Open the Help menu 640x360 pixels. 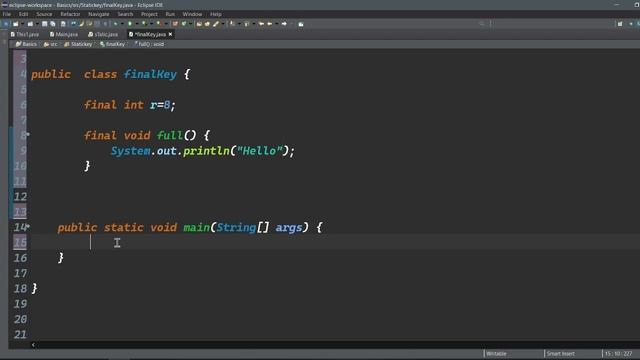(x=216, y=14)
